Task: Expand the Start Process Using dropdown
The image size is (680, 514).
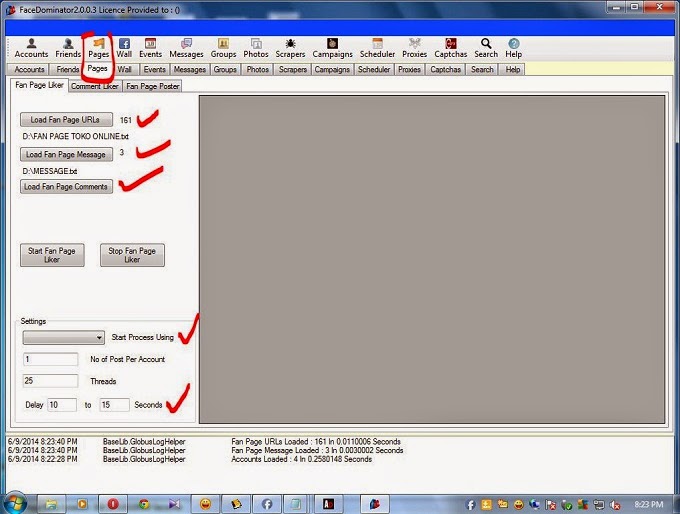Action: 63,337
